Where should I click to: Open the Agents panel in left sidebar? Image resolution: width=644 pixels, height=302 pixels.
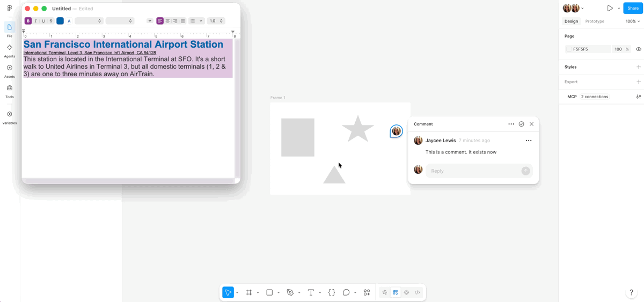click(x=10, y=50)
